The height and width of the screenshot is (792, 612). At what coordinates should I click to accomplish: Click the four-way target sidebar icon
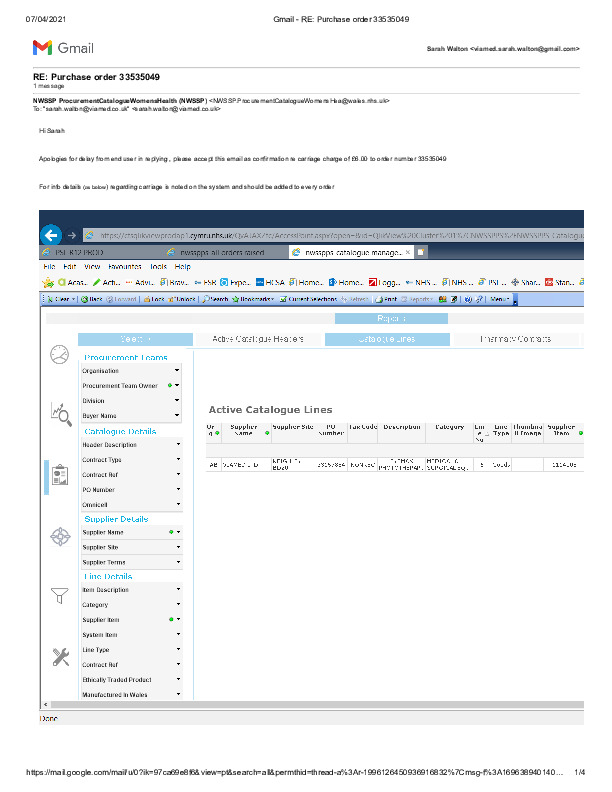(59, 535)
